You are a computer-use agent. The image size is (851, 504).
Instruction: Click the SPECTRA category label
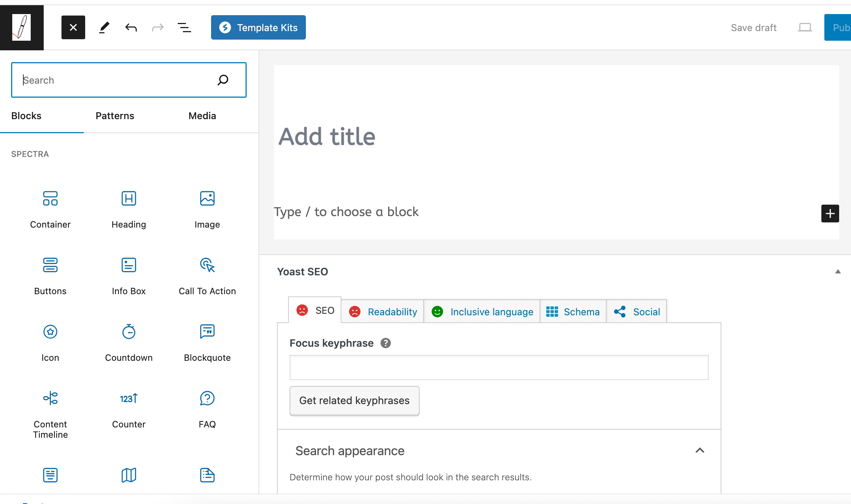[x=30, y=154]
